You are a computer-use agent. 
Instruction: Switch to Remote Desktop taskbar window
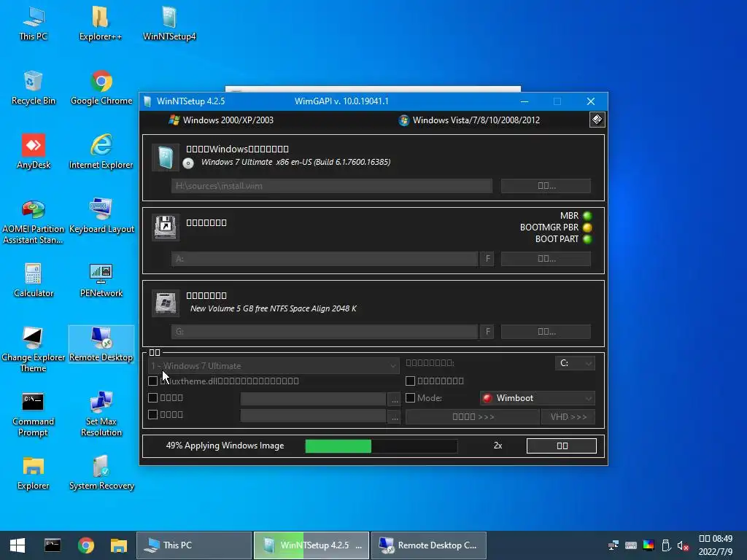coord(429,545)
